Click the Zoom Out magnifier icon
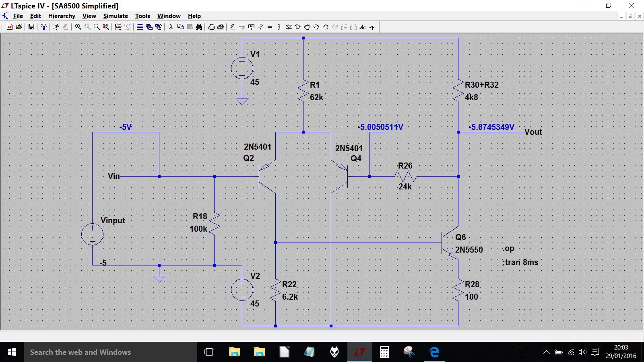Viewport: 644px width, 362px height. 97,27
